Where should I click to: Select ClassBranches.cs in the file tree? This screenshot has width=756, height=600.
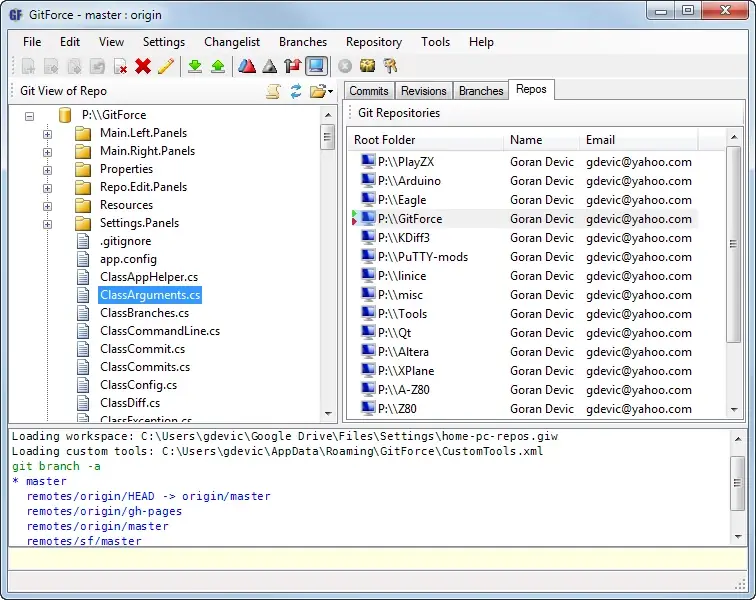point(144,313)
